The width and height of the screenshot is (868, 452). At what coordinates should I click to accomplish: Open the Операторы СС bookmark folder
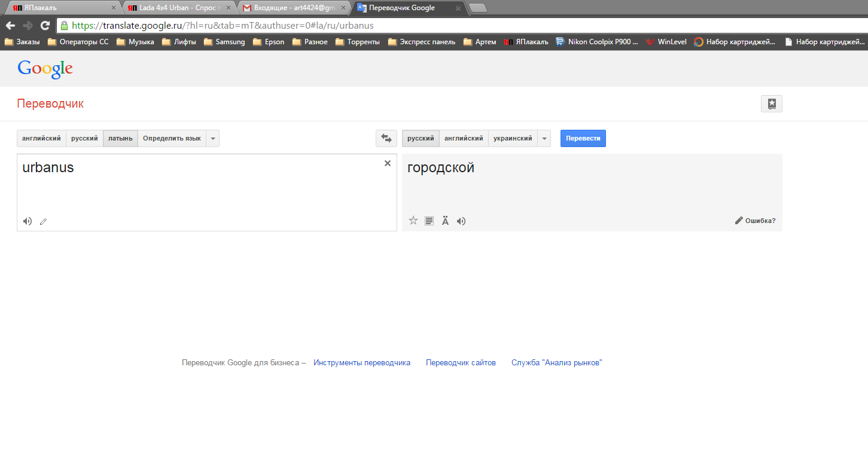[x=78, y=42]
